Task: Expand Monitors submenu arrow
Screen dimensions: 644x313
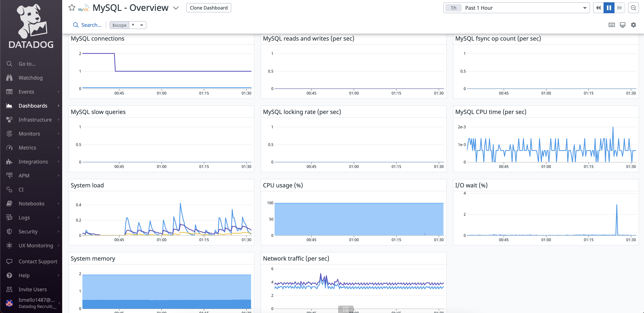Action: point(58,134)
